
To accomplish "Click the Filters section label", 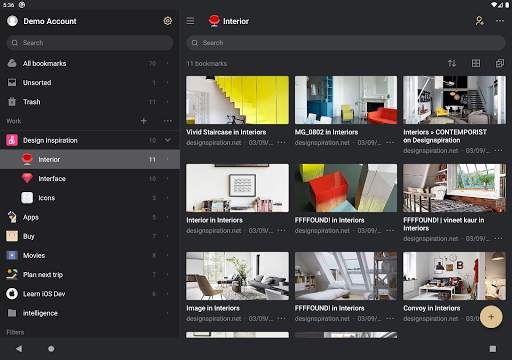I will coord(15,332).
